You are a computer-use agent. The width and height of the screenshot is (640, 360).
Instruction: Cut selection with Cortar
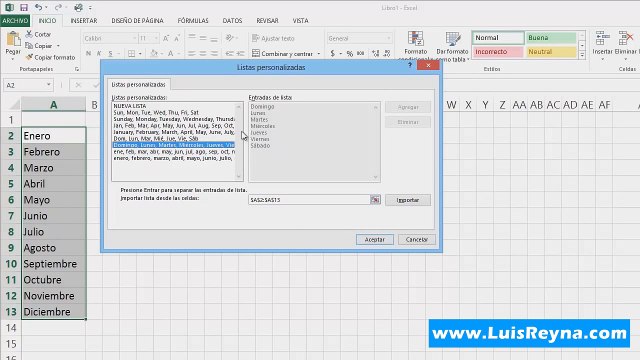(x=38, y=34)
